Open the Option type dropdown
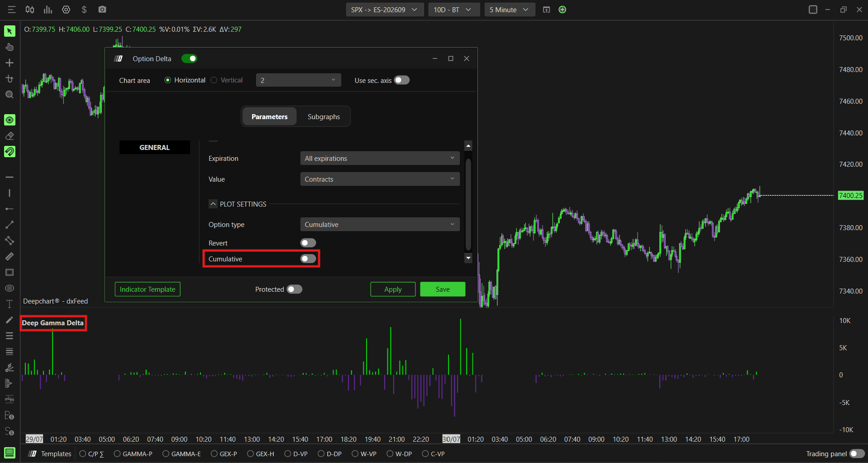This screenshot has width=868, height=463. [380, 224]
